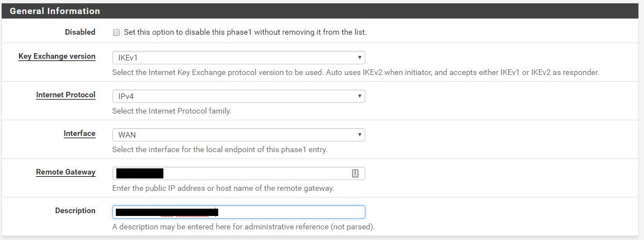Open the Interface dropdown set to WAN

pos(238,135)
